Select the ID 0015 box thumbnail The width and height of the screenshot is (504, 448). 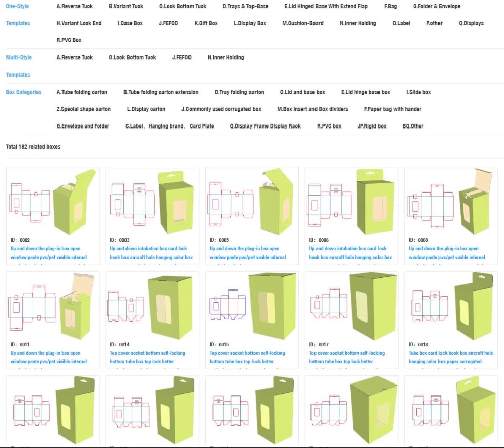[x=251, y=306]
